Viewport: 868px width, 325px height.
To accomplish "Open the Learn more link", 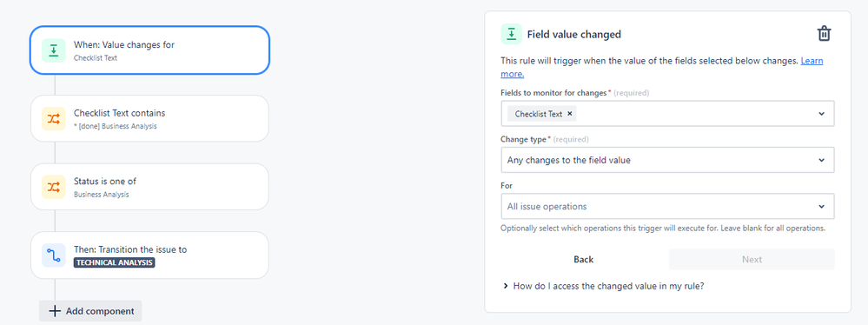I will (x=662, y=67).
